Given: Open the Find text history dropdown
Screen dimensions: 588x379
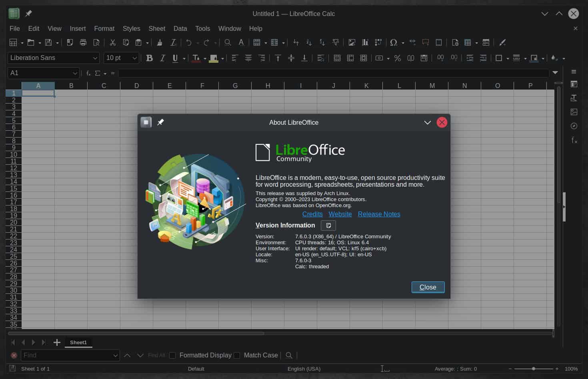Looking at the screenshot, I should 115,355.
